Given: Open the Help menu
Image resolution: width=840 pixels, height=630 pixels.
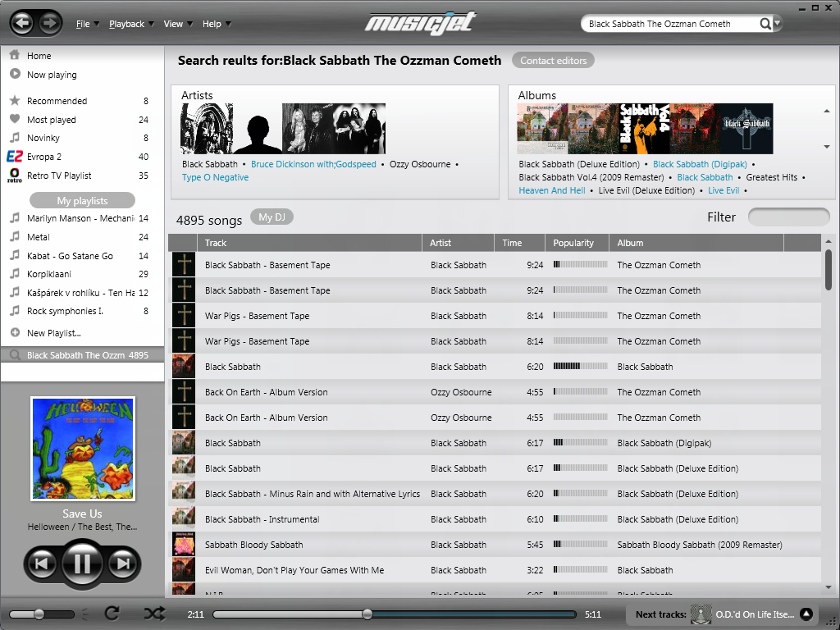Looking at the screenshot, I should (217, 24).
